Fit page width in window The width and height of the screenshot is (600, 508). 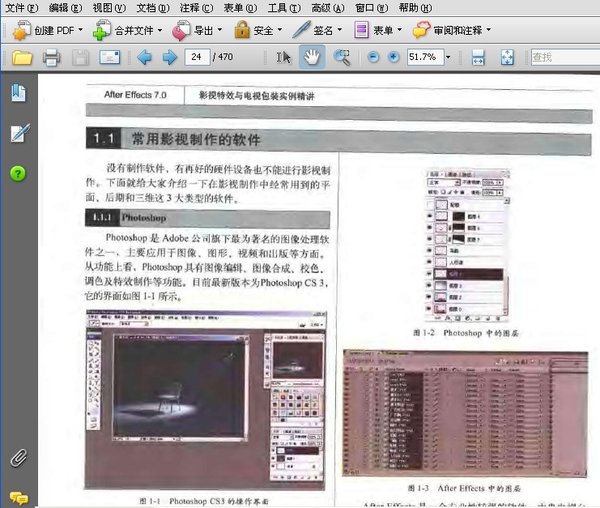[x=478, y=57]
